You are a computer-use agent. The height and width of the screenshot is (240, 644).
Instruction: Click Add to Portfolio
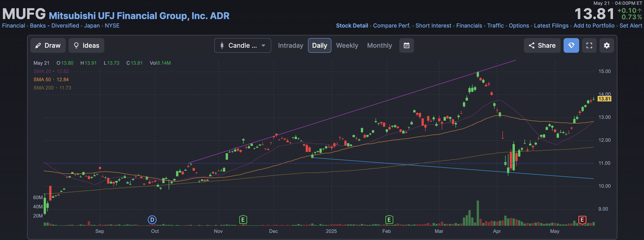pos(594,26)
